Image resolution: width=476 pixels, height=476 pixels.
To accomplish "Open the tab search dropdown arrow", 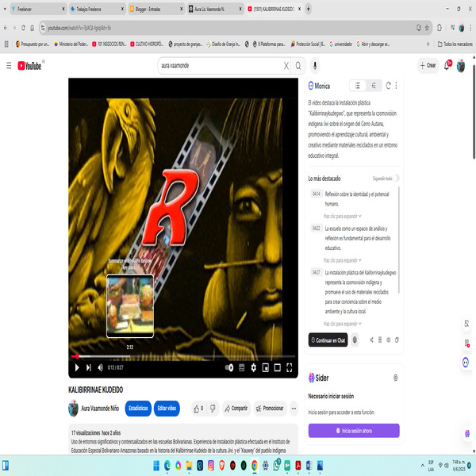I will point(5,9).
